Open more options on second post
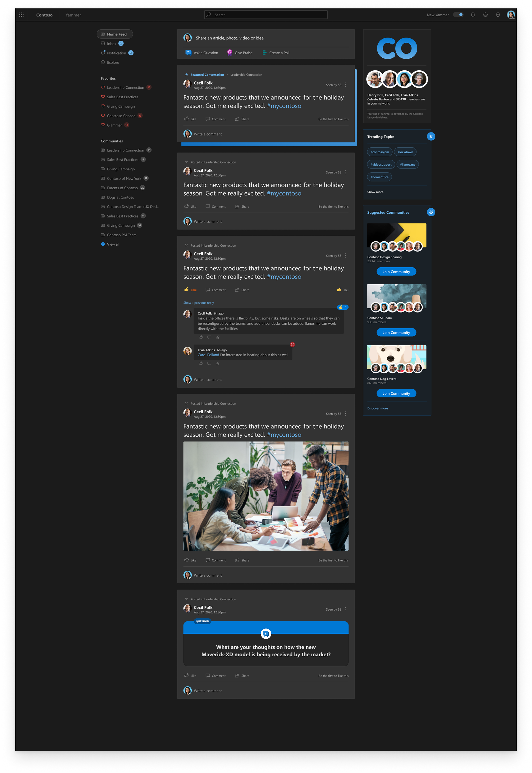 click(x=345, y=172)
